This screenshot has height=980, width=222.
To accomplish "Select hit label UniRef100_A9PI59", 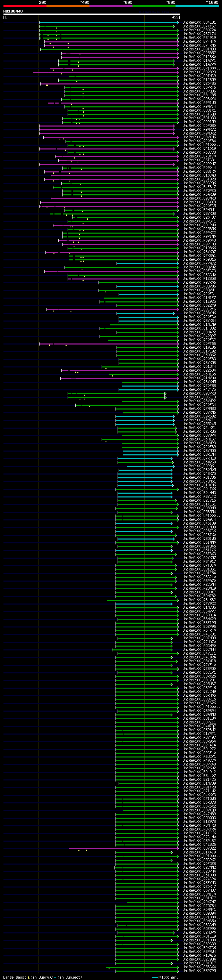I will tap(199, 122).
